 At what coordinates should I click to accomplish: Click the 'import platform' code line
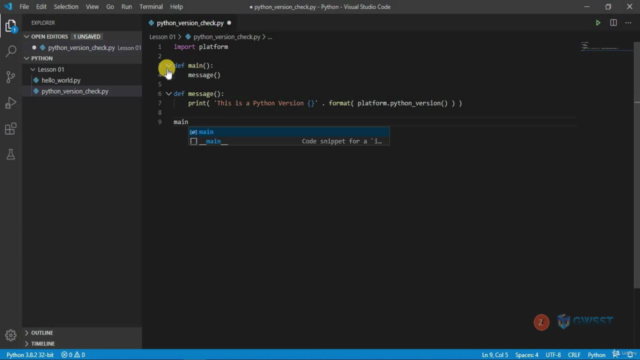(x=201, y=47)
